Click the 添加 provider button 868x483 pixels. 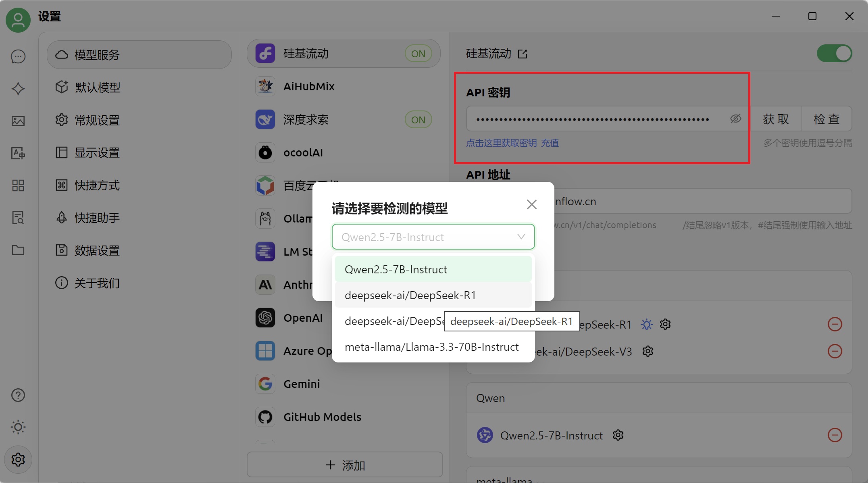(345, 465)
